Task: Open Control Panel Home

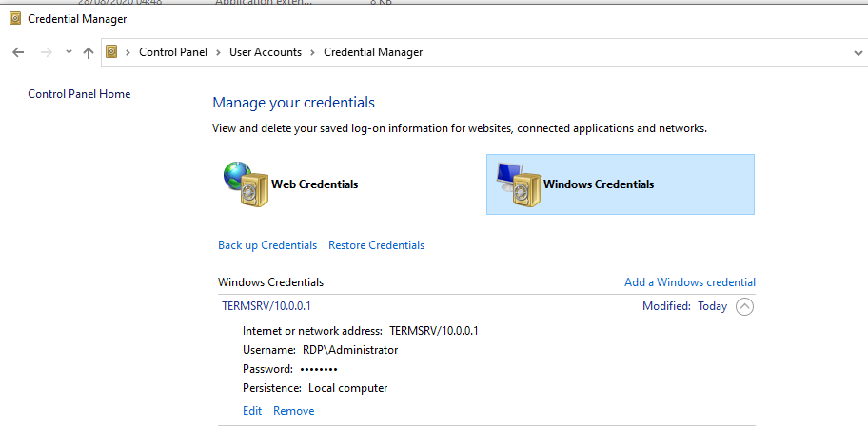Action: pos(79,94)
